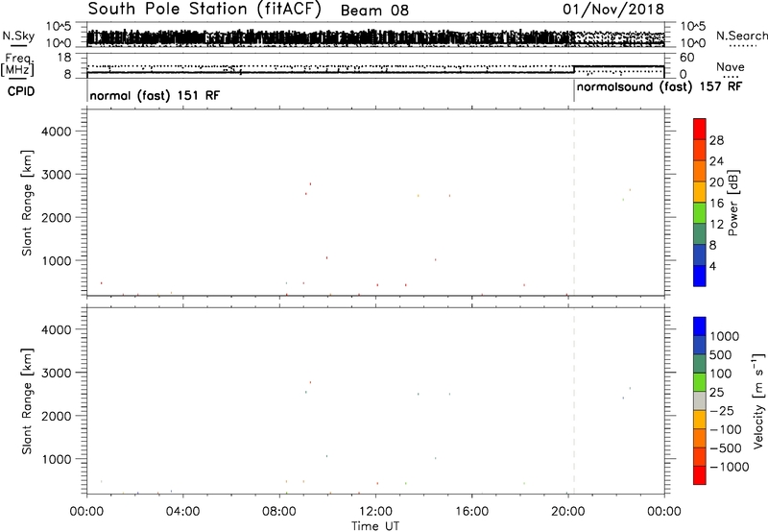Click the 'N.Sky' legend label
Image resolution: width=768 pixels, height=532 pixels.
18,36
